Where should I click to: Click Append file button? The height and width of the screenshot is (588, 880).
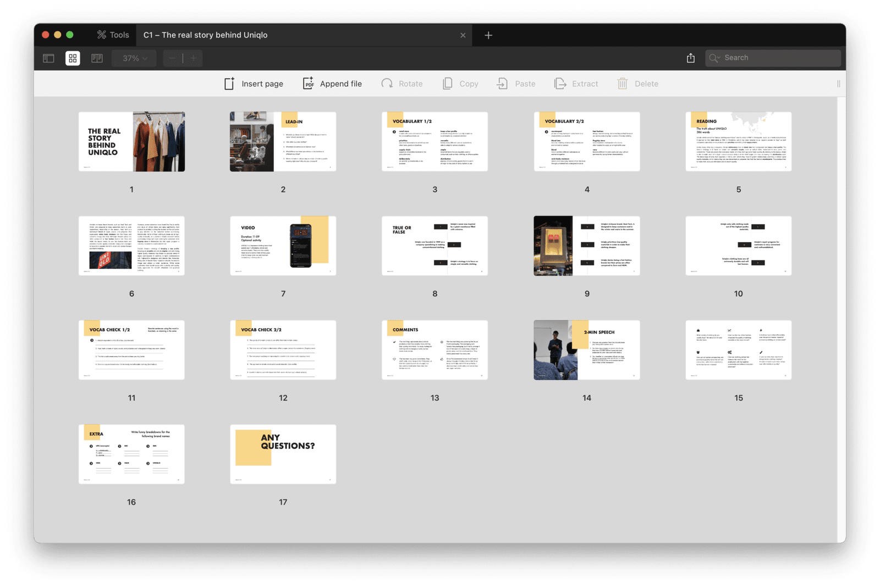tap(332, 84)
